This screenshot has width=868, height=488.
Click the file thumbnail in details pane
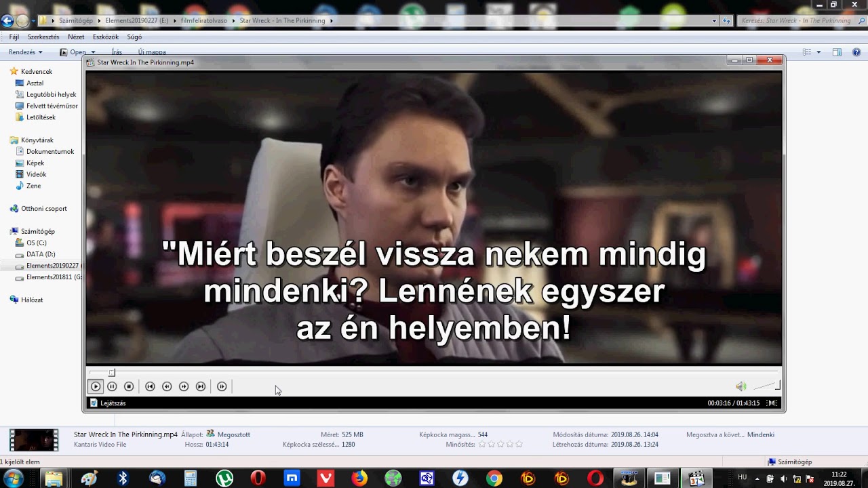tap(34, 441)
